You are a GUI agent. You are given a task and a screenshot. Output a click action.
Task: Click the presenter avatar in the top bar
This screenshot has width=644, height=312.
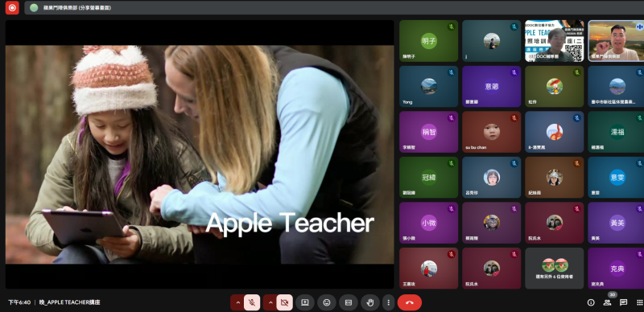click(34, 7)
